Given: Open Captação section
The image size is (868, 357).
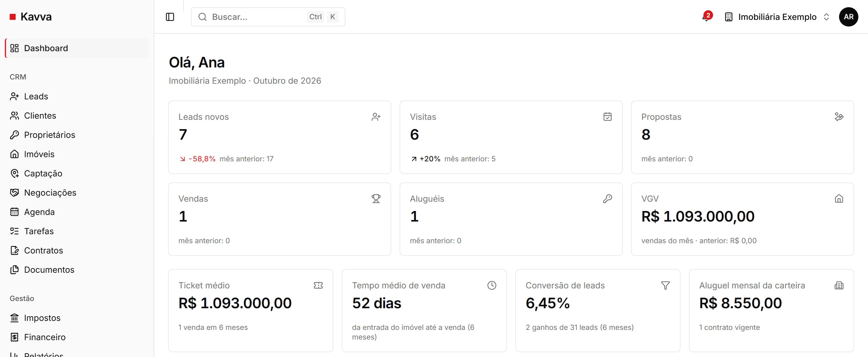Looking at the screenshot, I should (77, 173).
